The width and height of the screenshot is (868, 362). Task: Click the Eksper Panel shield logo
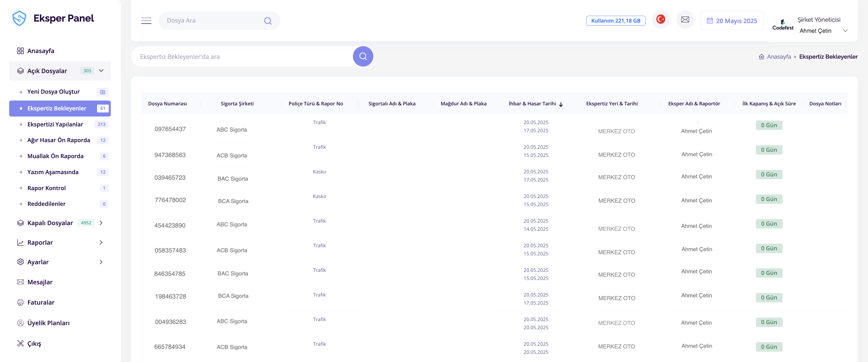coord(19,18)
